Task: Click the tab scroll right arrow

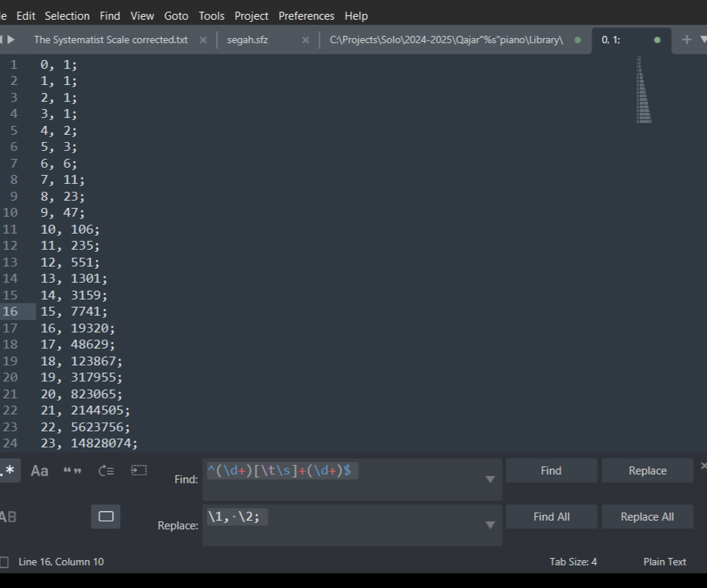Action: click(11, 40)
